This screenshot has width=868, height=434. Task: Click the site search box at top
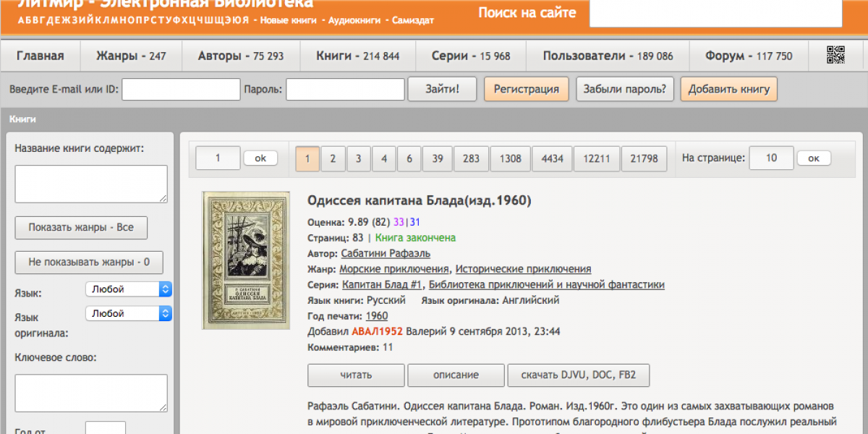[x=716, y=13]
